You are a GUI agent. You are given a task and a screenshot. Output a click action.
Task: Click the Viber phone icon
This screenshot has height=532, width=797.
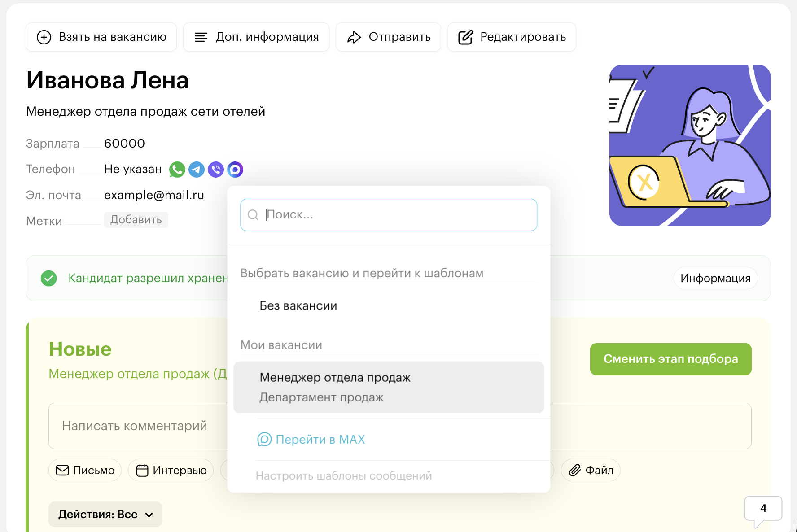pyautogui.click(x=216, y=170)
